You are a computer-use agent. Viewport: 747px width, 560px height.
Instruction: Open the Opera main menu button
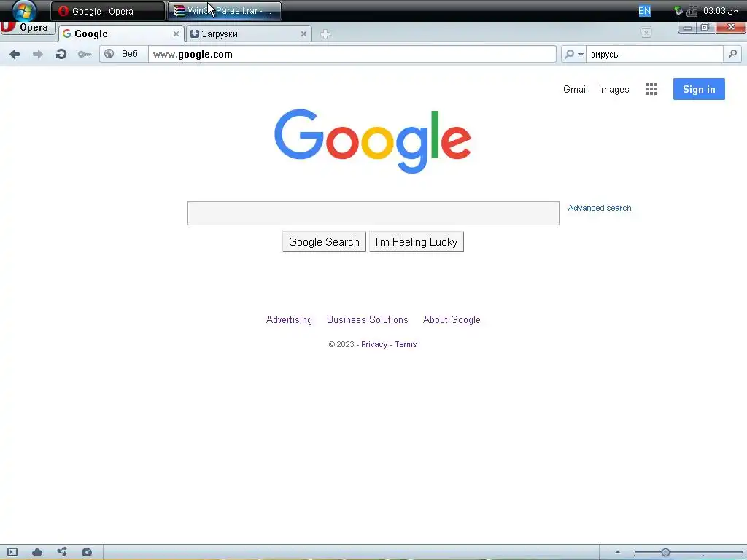(x=28, y=28)
